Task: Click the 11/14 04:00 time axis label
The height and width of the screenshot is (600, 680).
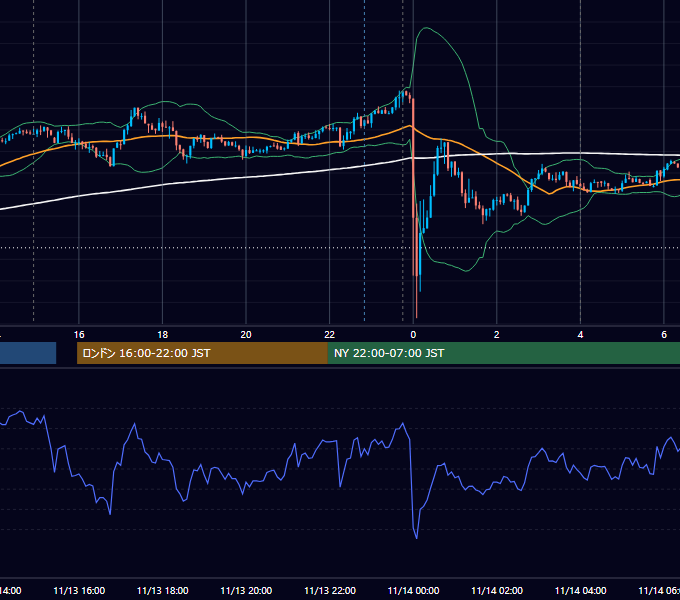Action: [x=581, y=590]
